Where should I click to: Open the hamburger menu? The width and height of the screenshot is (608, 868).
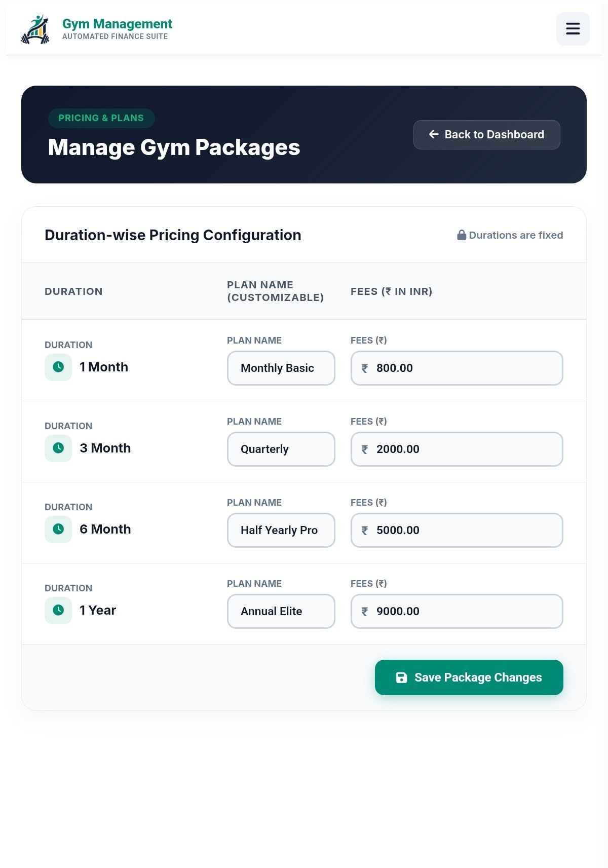click(573, 29)
